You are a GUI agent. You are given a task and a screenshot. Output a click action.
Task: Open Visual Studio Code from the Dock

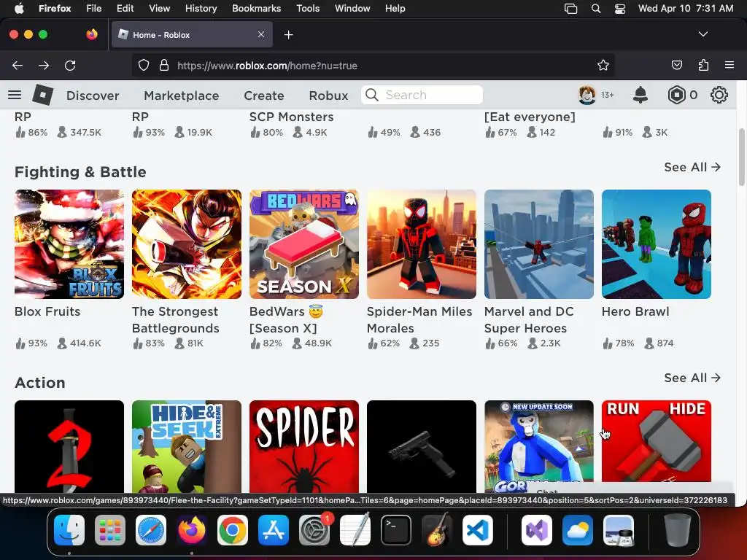coord(477,530)
